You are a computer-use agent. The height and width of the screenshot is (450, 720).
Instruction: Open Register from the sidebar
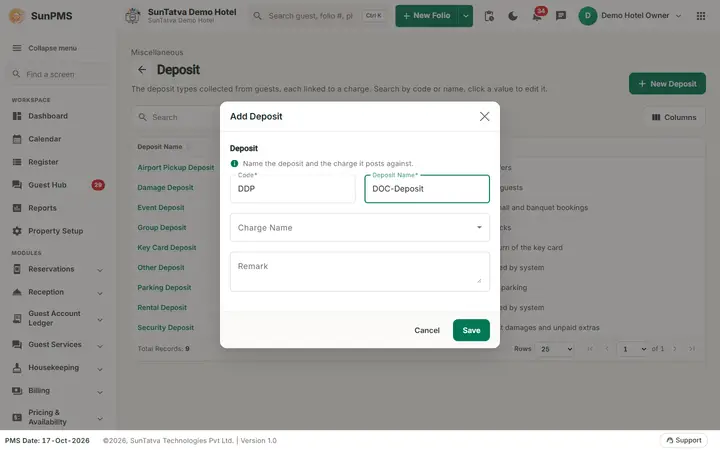(43, 162)
